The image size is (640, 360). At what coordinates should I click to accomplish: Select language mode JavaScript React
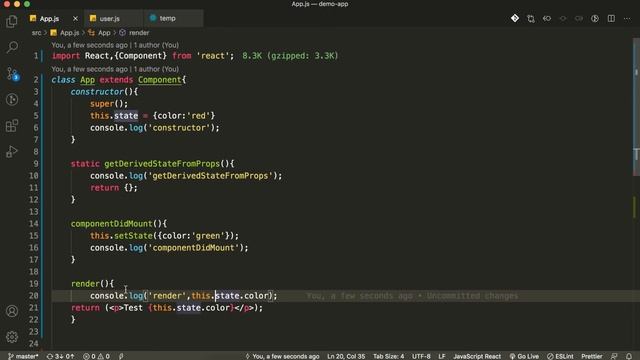477,356
